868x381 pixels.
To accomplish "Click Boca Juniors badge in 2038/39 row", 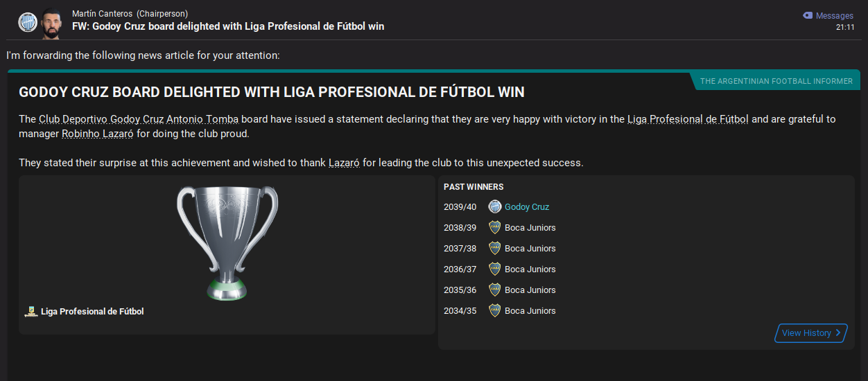I will [494, 227].
